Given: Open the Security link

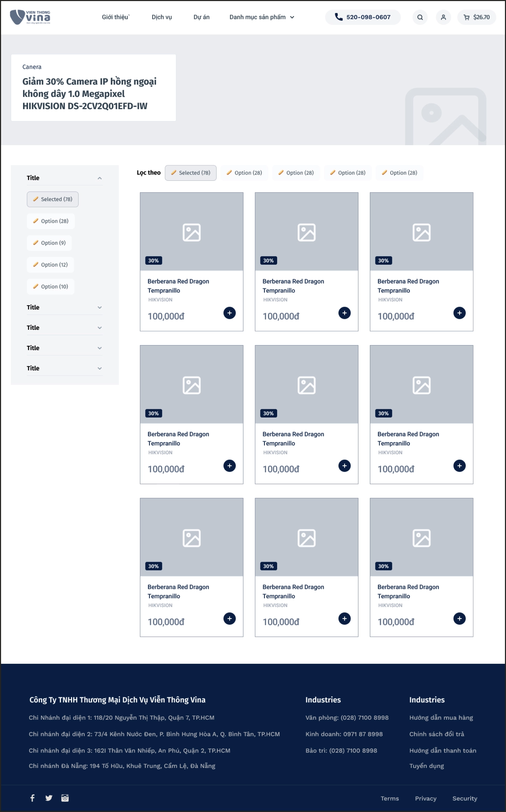Looking at the screenshot, I should point(465,798).
